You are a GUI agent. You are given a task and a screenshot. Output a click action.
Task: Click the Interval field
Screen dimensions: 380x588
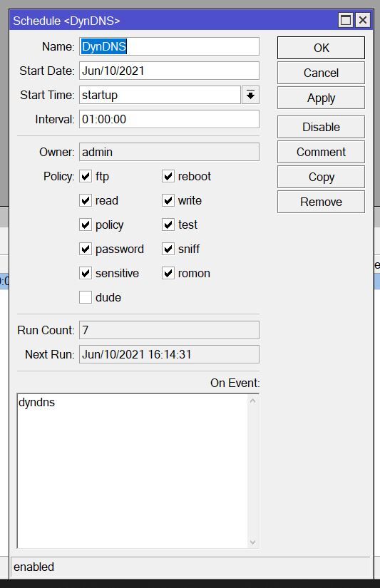click(169, 119)
